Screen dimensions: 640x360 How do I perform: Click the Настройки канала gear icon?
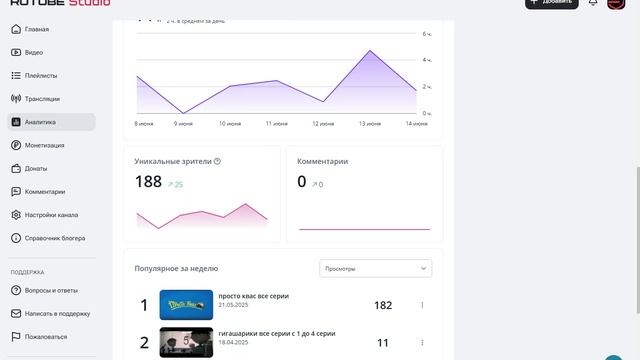pos(16,215)
